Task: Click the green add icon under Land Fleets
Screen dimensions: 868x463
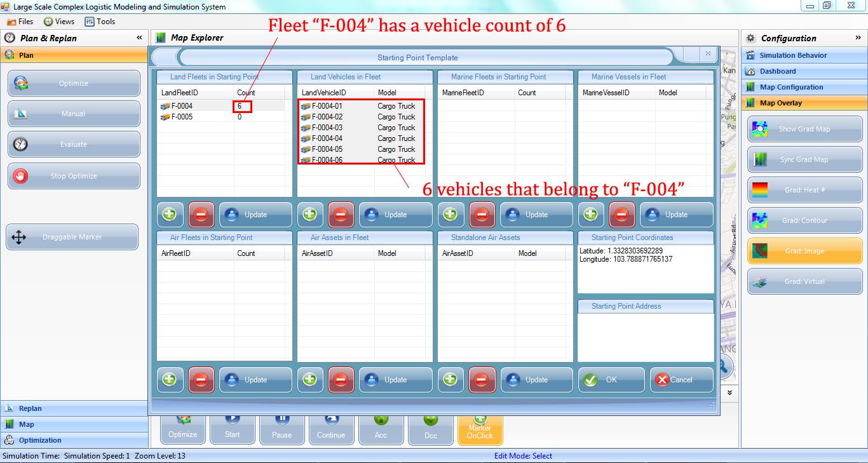Action: point(170,214)
